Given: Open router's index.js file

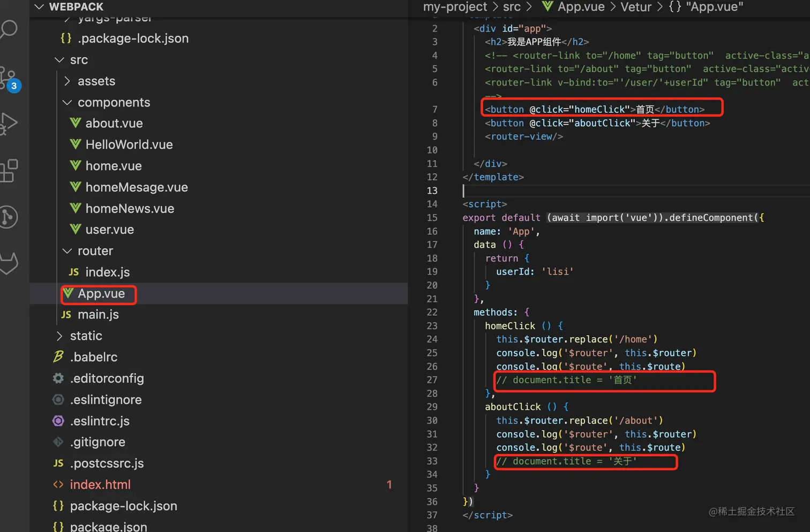Looking at the screenshot, I should [x=107, y=272].
